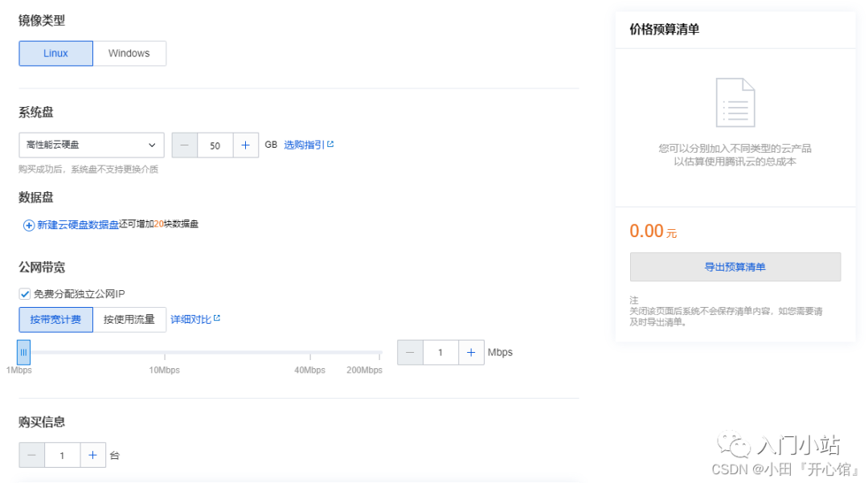868x483 pixels.
Task: Decrease system disk size with the minus button
Action: tap(185, 145)
